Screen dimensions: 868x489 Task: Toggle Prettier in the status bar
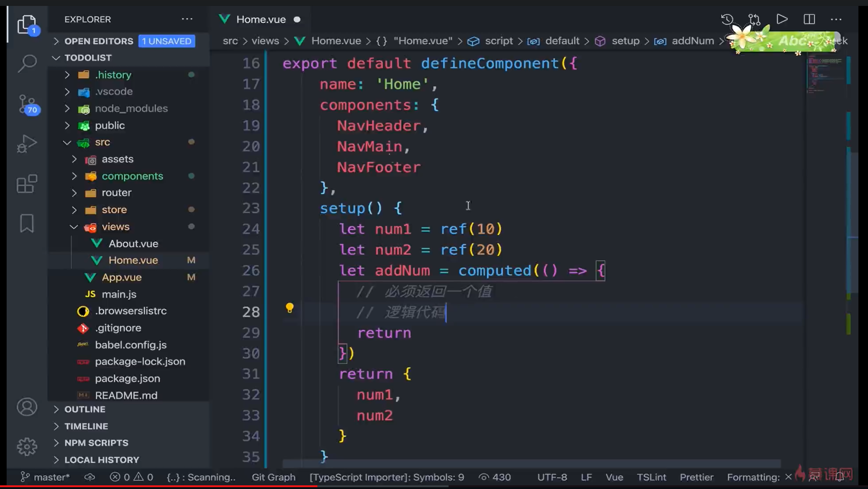[x=696, y=477]
